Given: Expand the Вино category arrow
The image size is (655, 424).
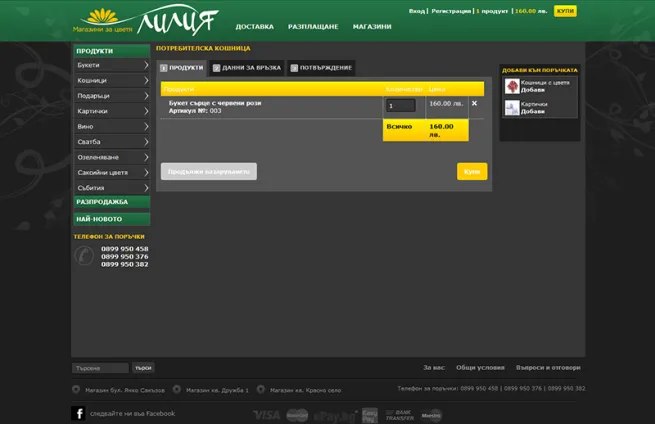Looking at the screenshot, I should [146, 126].
